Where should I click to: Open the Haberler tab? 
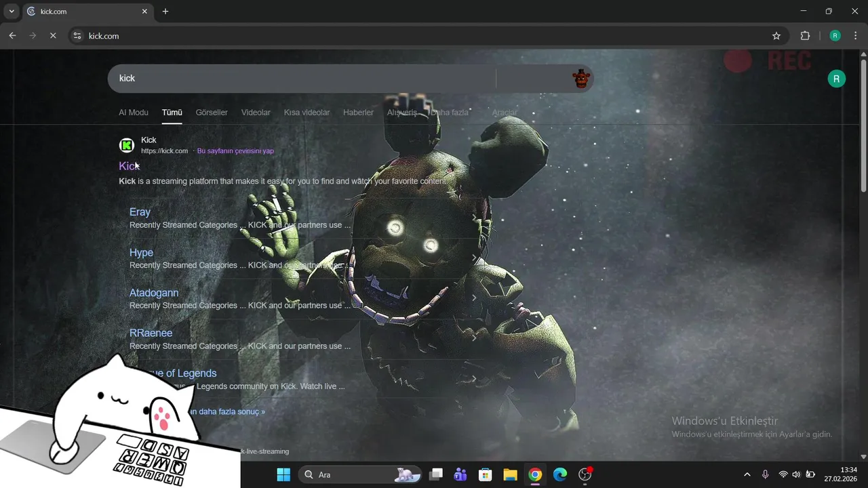click(358, 113)
